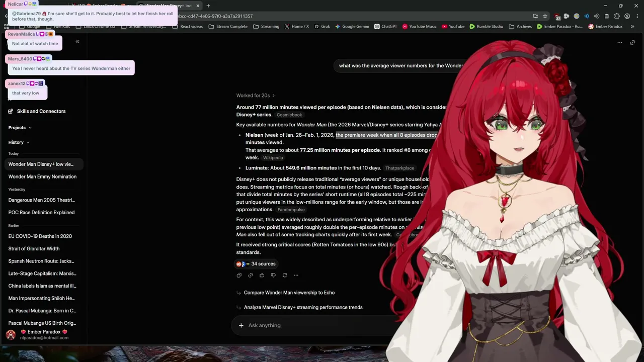
Task: Open the Cosmicbook source citation
Action: 289,115
